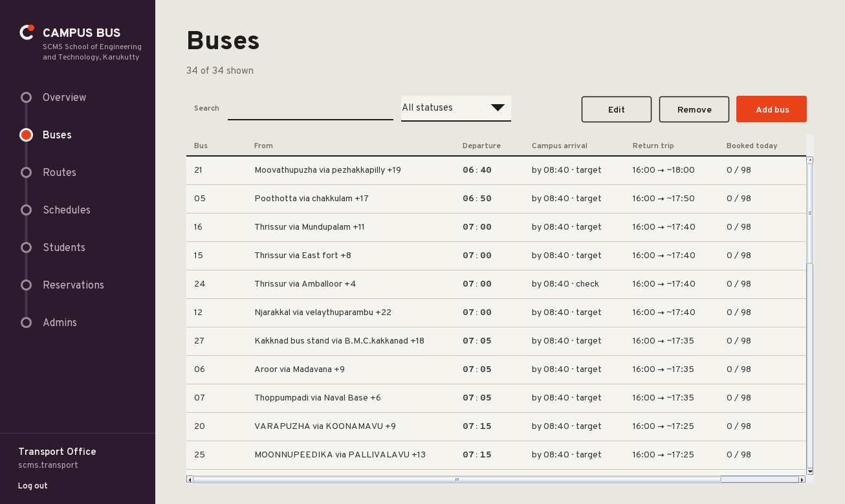Click the Booked today column header

752,146
